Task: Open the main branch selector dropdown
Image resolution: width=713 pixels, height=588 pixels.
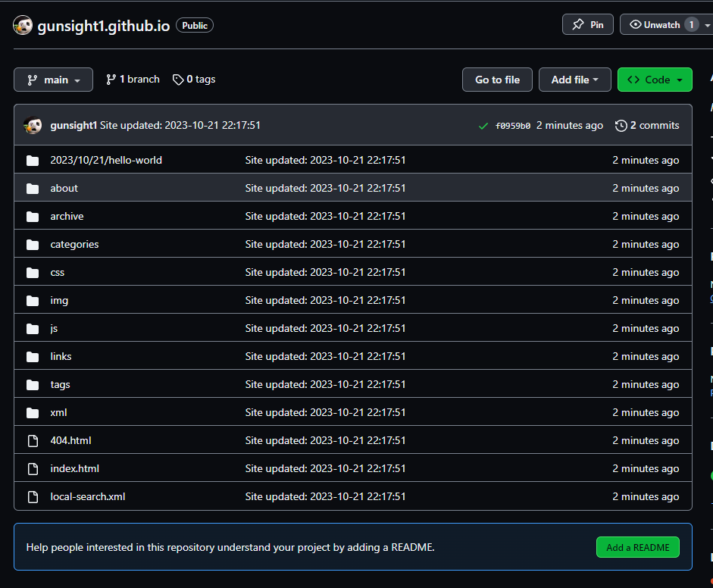Action: 53,80
